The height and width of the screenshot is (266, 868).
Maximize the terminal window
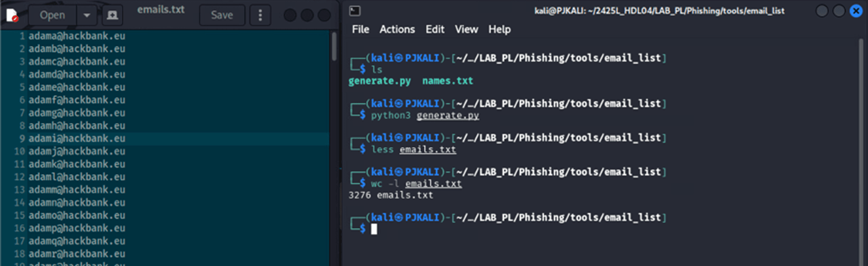[839, 11]
